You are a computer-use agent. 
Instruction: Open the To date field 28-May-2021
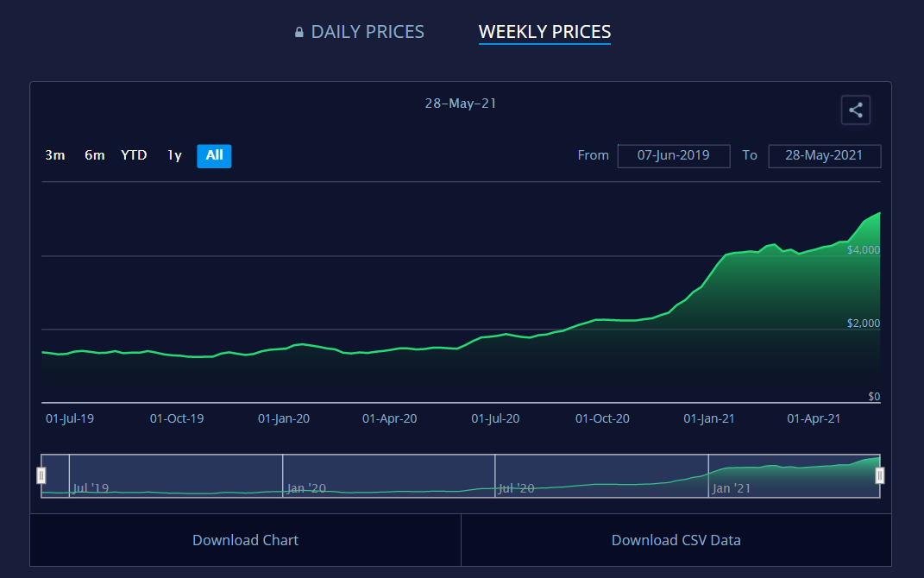point(823,155)
